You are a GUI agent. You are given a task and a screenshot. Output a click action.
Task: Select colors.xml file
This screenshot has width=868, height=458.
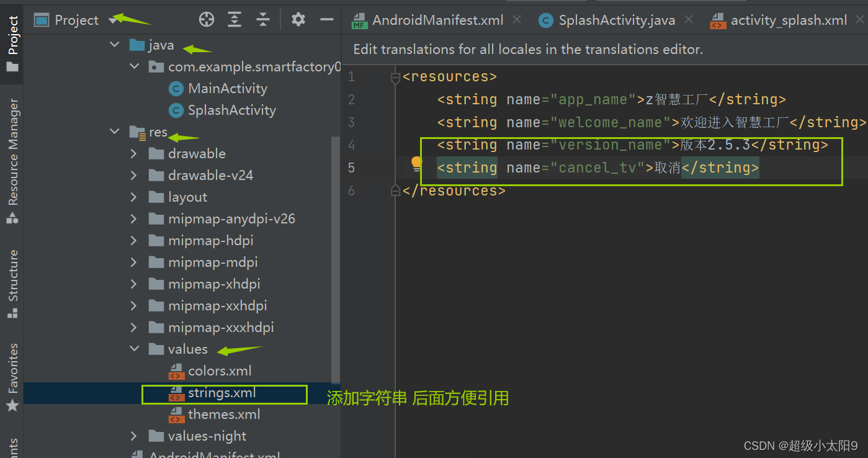coord(220,370)
